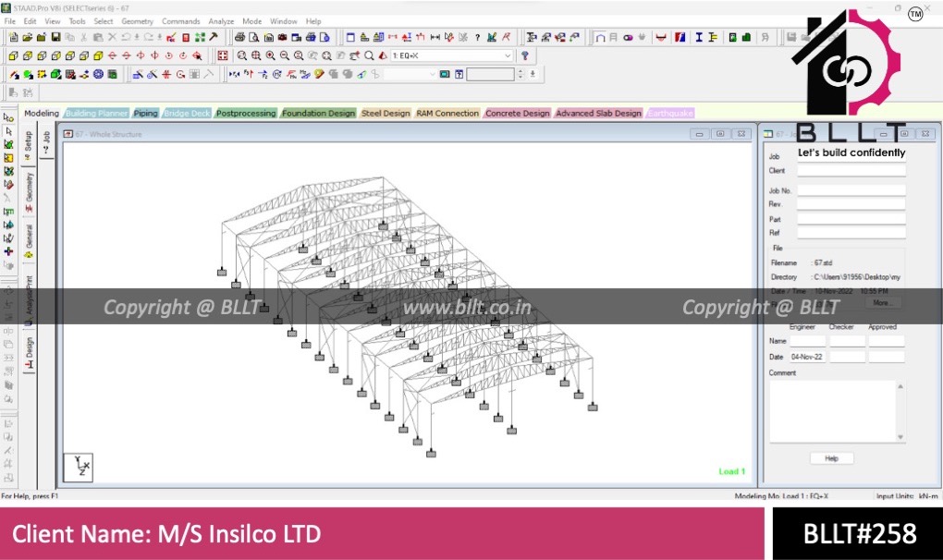Click the Print icon in toolbar
943x560 pixels.
point(240,37)
